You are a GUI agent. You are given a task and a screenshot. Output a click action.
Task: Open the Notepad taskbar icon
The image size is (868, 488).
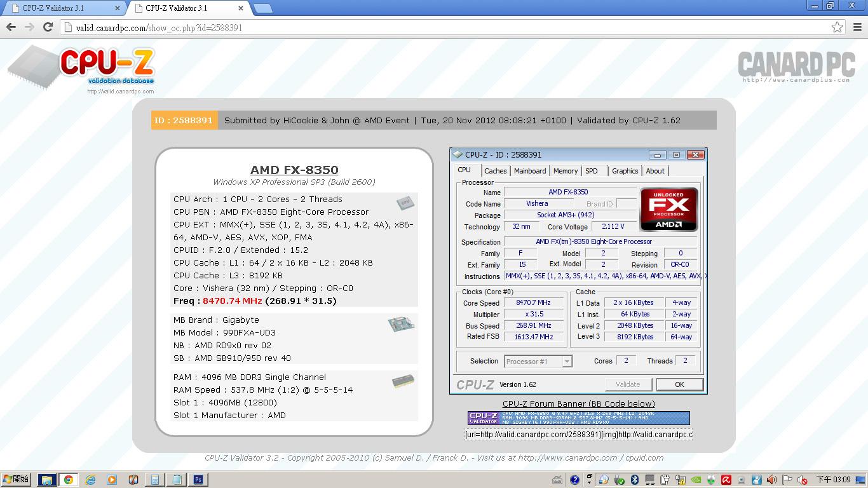pos(177,480)
